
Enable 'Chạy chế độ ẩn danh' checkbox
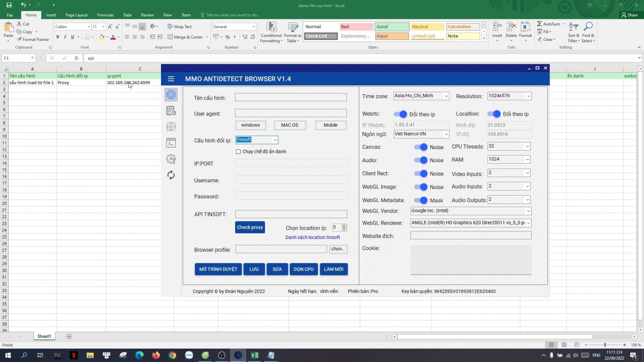(238, 152)
